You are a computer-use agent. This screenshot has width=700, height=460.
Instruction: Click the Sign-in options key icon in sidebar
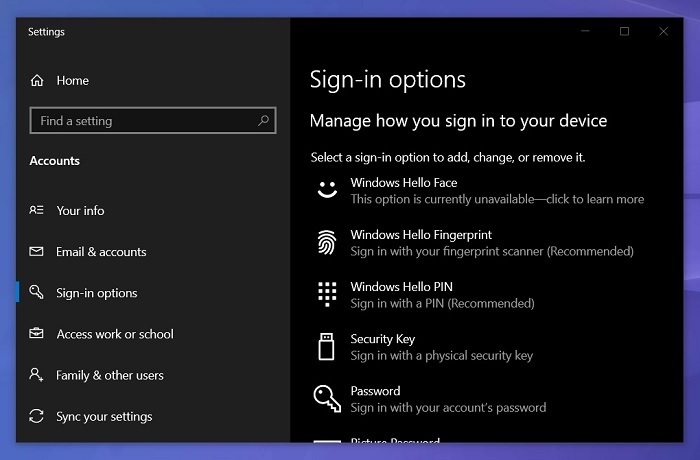pos(36,292)
